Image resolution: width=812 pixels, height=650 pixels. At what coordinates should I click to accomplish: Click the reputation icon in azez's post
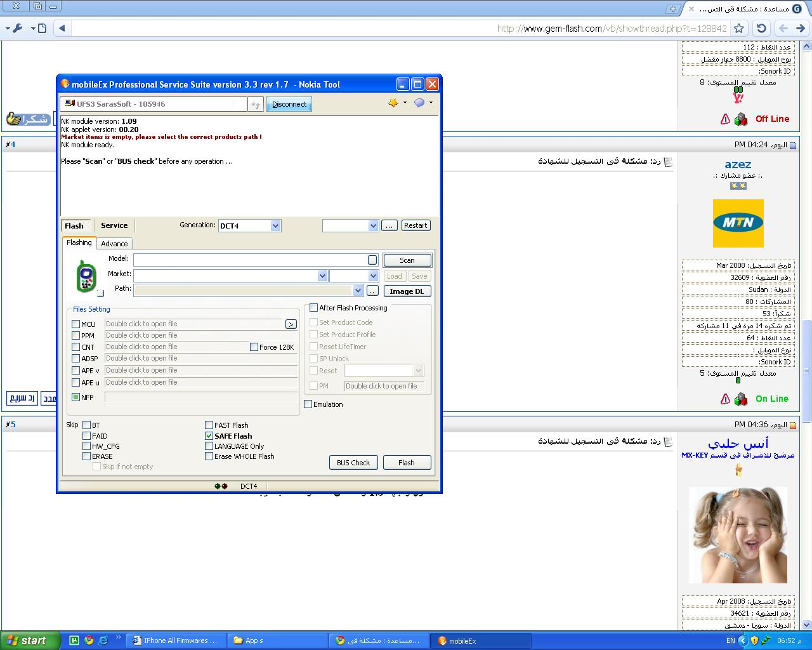tap(741, 399)
